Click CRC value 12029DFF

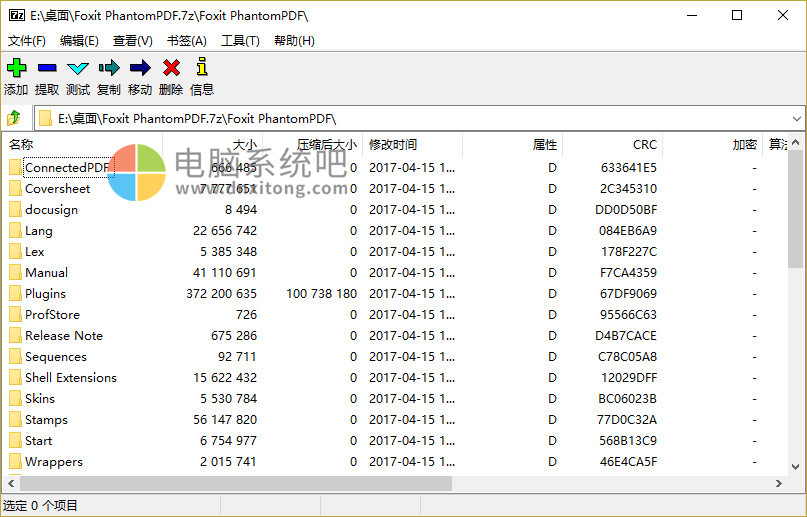[x=629, y=378]
